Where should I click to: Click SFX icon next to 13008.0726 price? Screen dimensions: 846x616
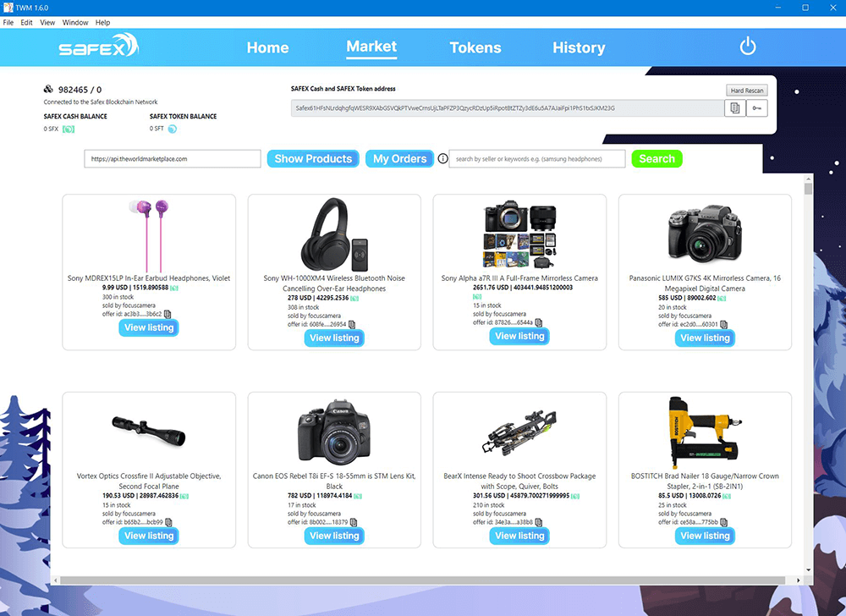pos(727,496)
